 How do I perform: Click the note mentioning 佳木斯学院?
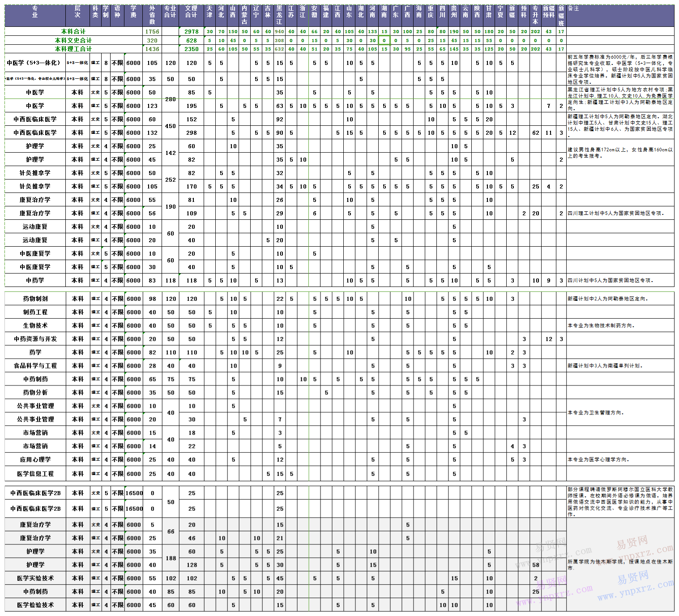[620, 565]
